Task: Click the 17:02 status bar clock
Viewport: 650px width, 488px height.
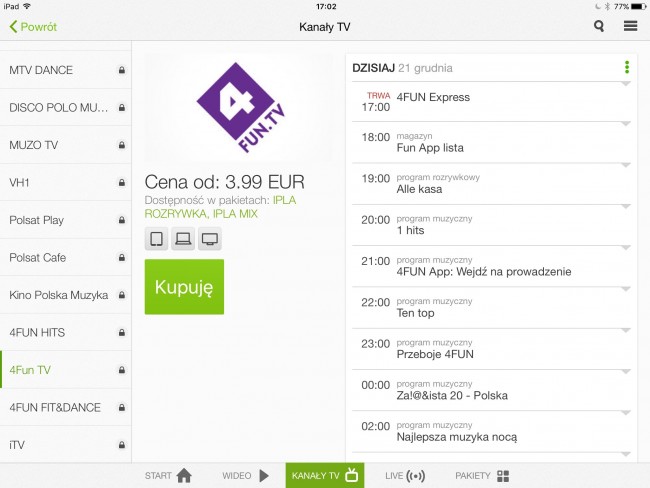Action: [x=326, y=7]
